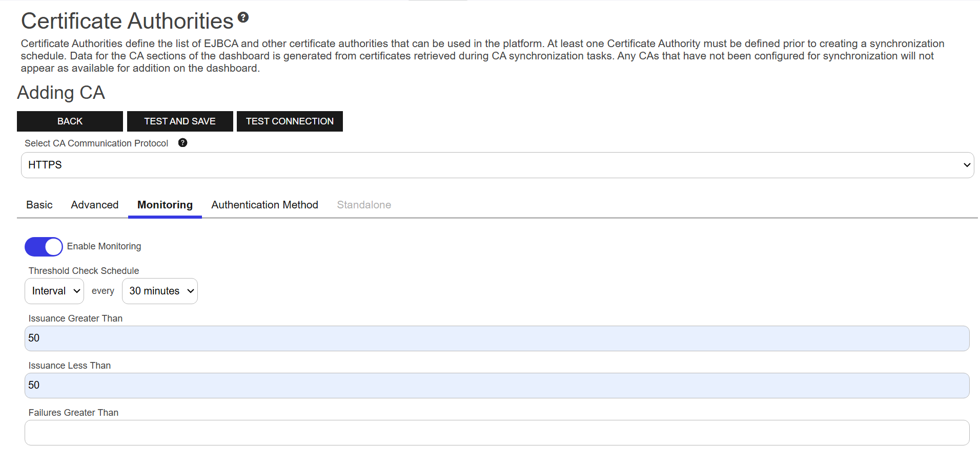
Task: Expand the Interval schedule type dropdown
Action: (54, 291)
